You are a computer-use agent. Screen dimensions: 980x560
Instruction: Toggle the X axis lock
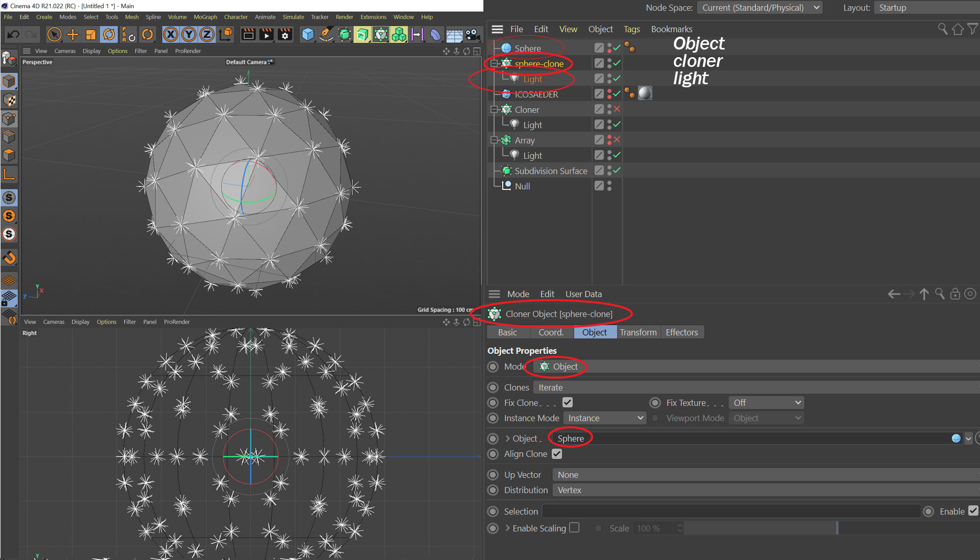(x=170, y=34)
